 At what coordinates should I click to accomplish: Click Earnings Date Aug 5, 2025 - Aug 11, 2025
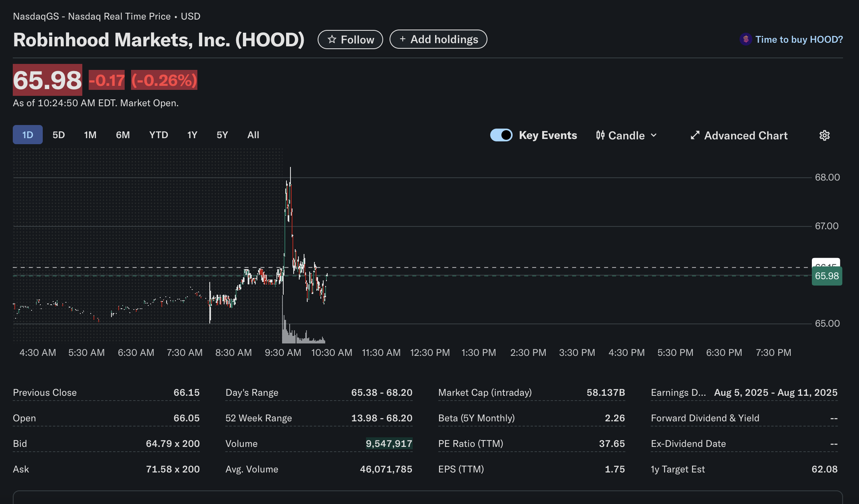[776, 393]
